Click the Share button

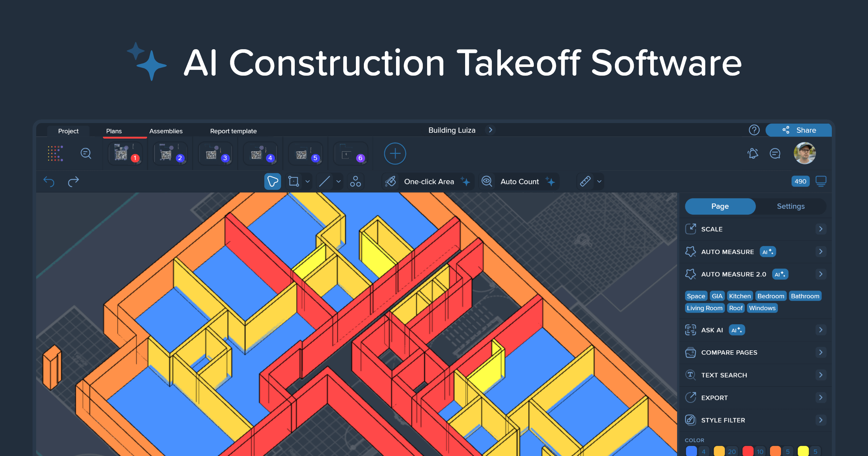click(799, 130)
